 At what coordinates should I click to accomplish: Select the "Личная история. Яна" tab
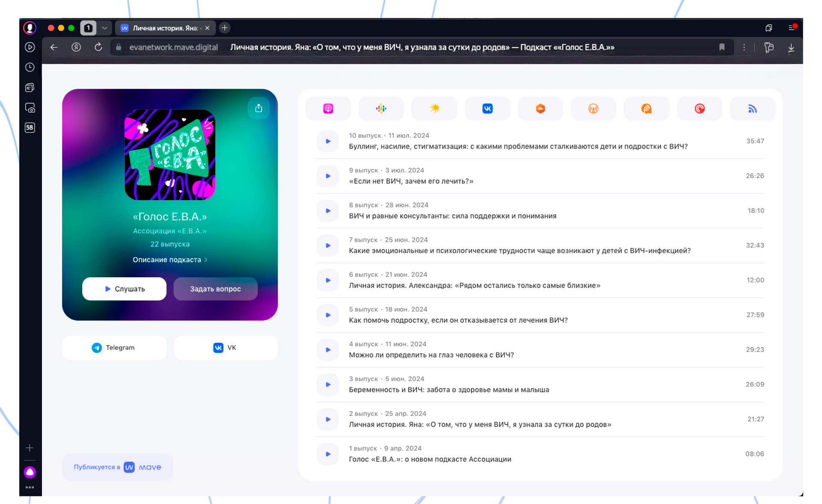165,28
